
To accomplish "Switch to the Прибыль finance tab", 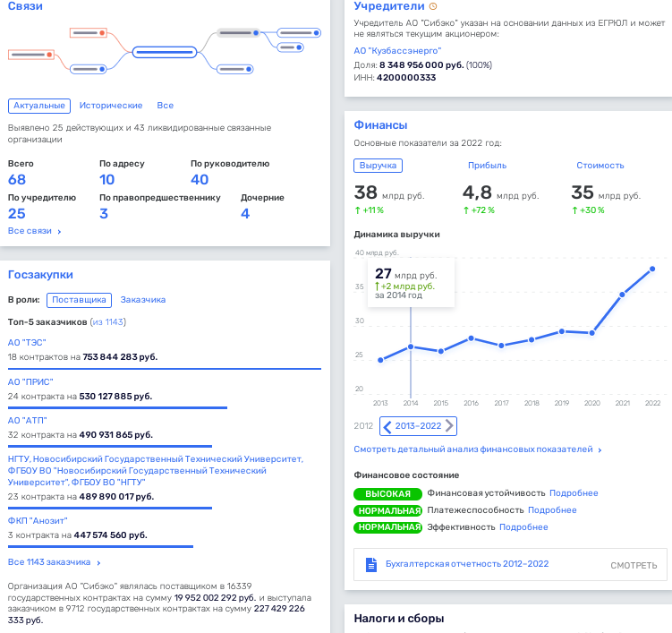I will [487, 166].
